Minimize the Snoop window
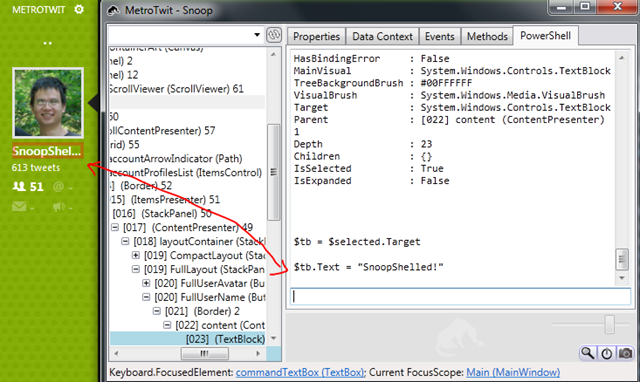Screen dimensions: 640x382 point(562,7)
